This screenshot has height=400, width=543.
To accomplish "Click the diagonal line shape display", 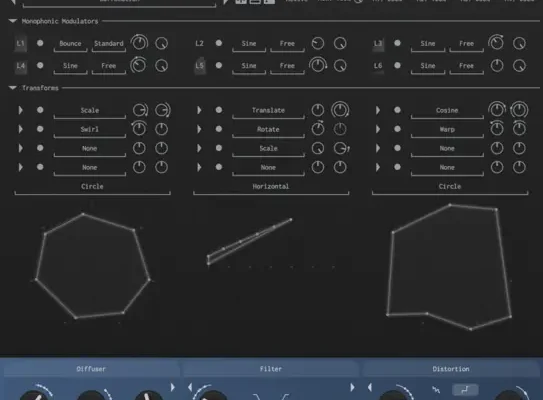I will point(249,242).
